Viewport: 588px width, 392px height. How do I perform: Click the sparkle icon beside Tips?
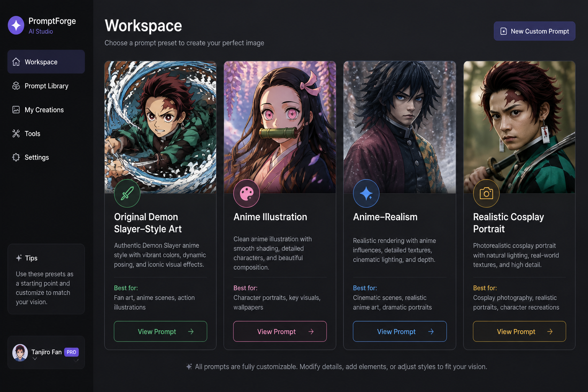19,258
